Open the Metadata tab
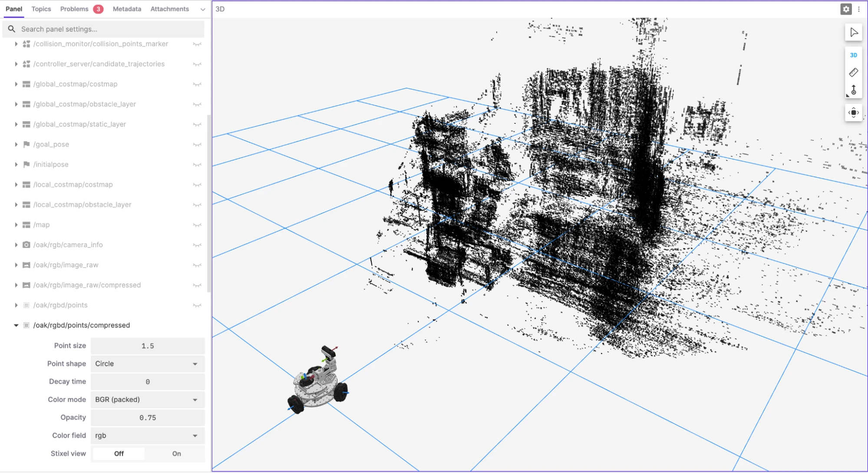 (127, 9)
